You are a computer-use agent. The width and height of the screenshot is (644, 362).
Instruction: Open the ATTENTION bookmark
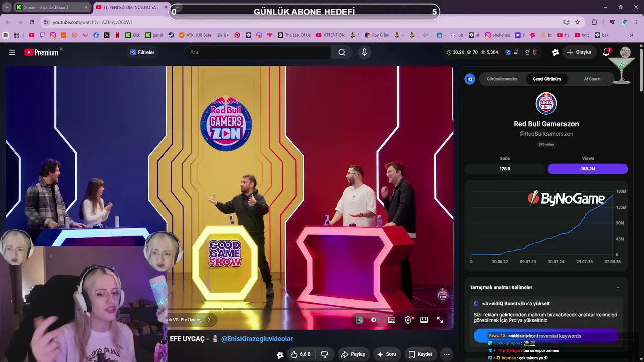tap(330, 35)
